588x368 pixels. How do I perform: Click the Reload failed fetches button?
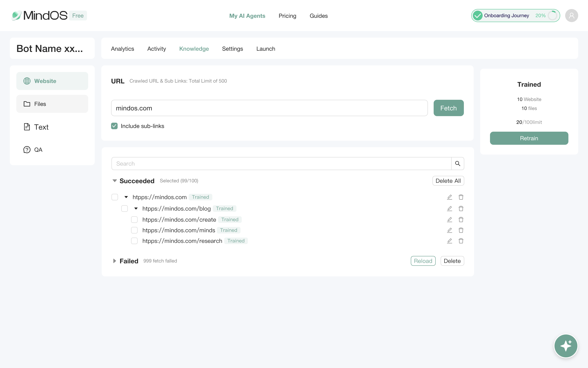(x=423, y=261)
